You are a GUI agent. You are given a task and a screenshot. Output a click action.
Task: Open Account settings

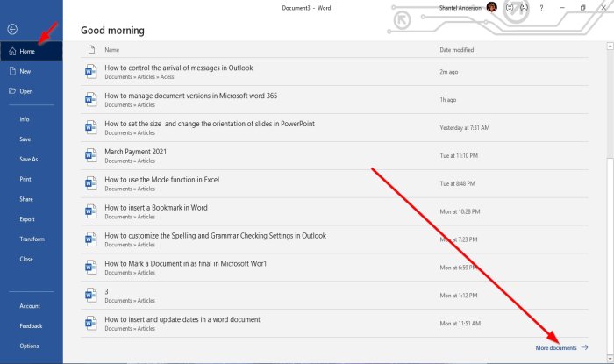[x=30, y=306]
